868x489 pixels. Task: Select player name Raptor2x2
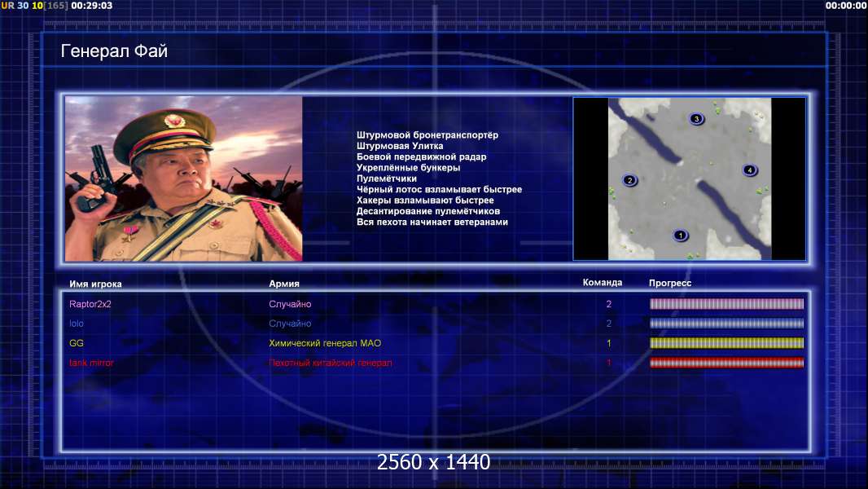(90, 304)
